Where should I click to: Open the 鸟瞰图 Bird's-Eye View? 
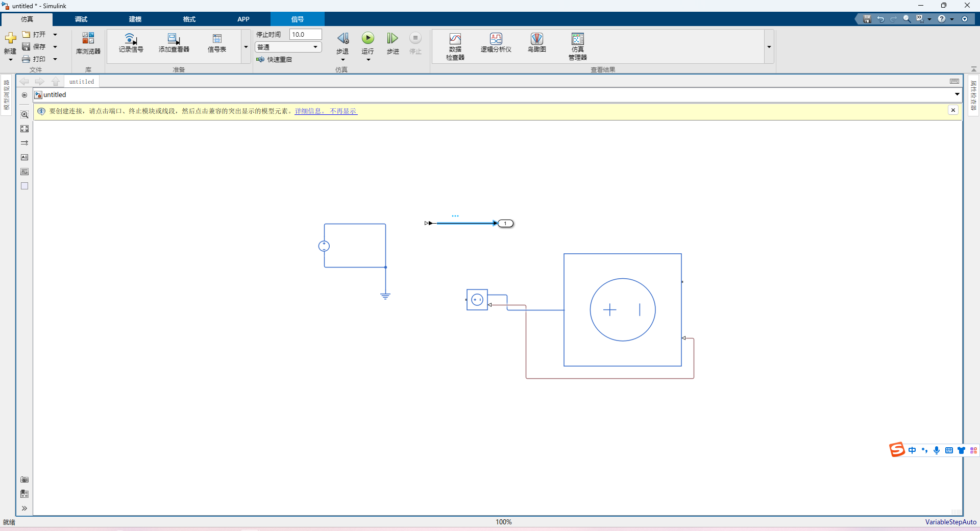click(x=537, y=43)
